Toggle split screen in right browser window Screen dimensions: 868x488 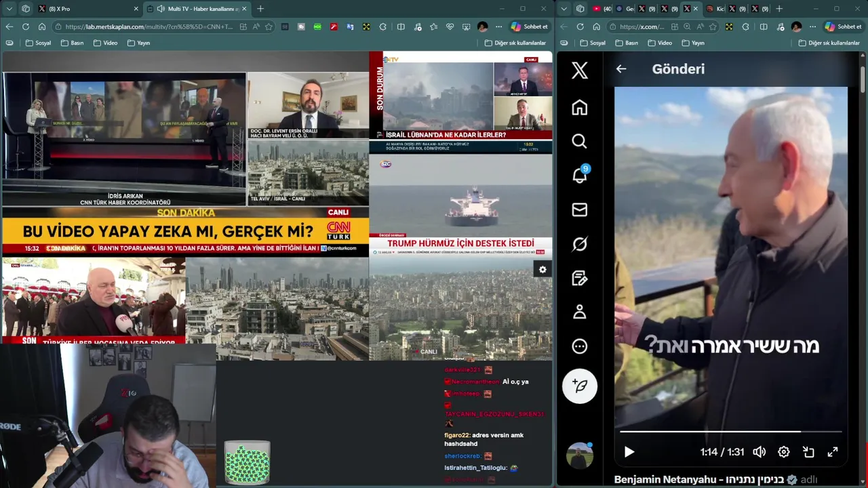[764, 26]
